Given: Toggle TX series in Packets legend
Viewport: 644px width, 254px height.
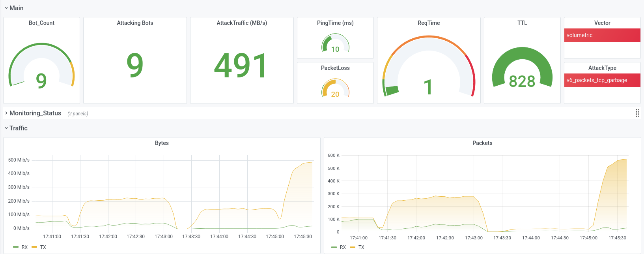Looking at the screenshot, I should point(361,247).
